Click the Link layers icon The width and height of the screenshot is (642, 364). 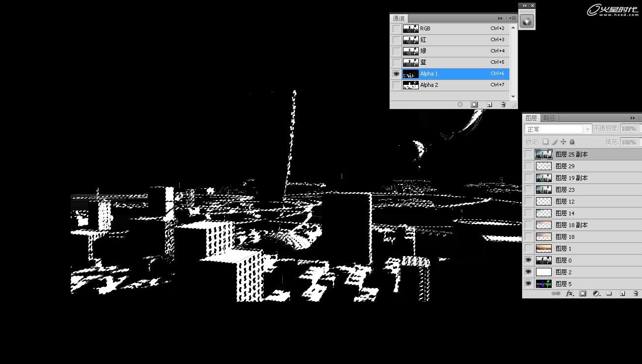[x=555, y=293]
